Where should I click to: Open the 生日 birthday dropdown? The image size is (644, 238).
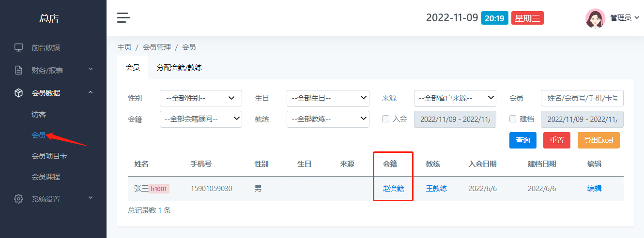pos(328,98)
